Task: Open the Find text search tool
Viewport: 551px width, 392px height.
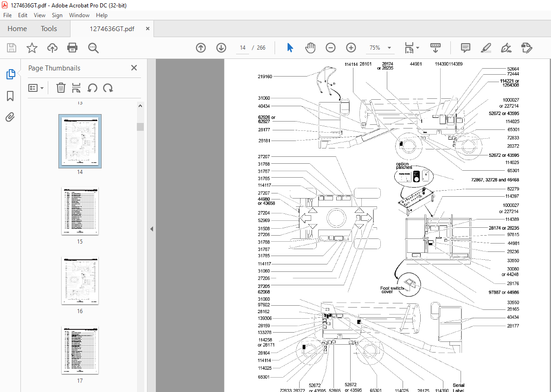Action: pyautogui.click(x=93, y=48)
